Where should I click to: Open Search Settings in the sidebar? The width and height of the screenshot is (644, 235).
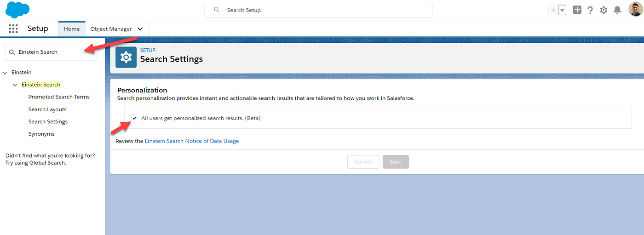tap(48, 122)
